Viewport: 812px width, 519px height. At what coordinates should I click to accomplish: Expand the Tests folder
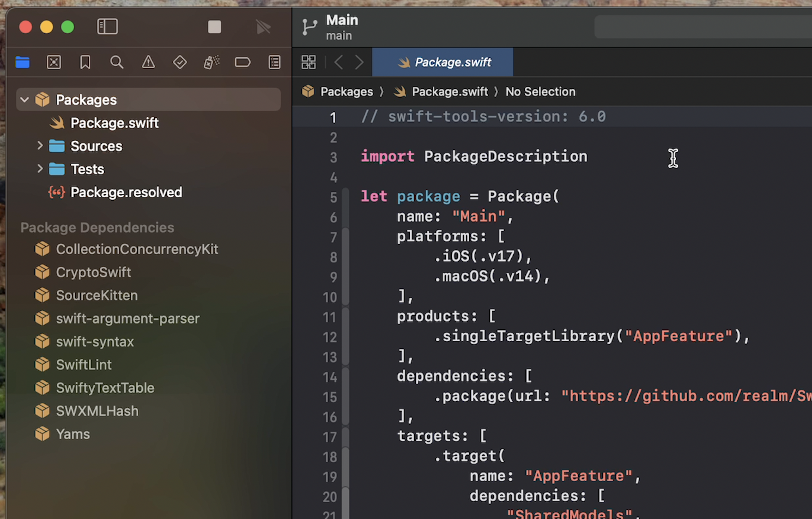pyautogui.click(x=40, y=169)
